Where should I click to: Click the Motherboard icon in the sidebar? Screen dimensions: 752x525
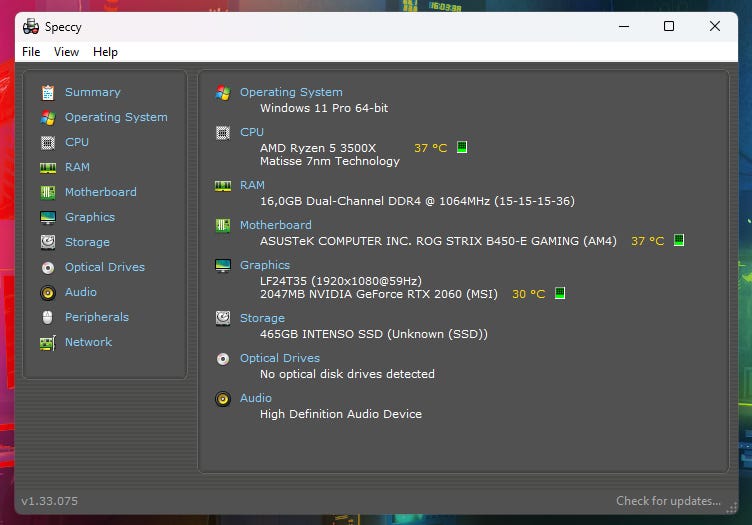coord(47,192)
